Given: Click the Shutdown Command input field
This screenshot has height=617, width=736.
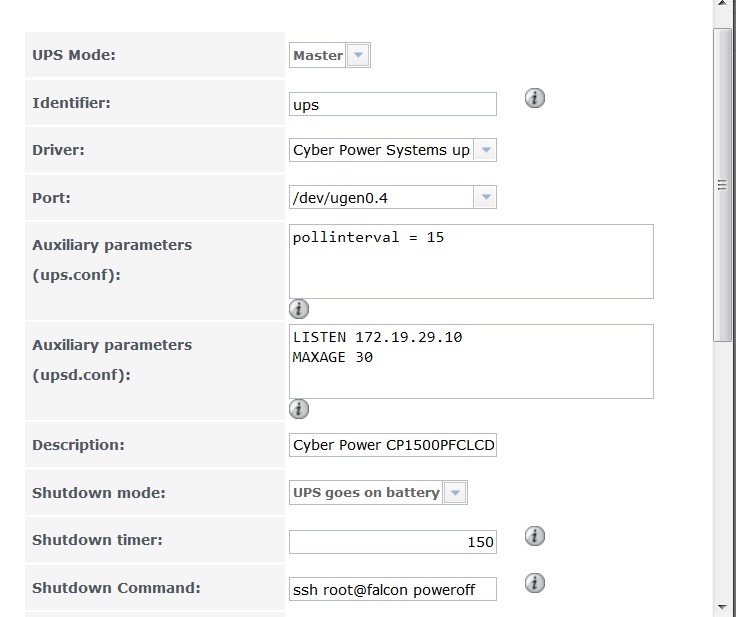Looking at the screenshot, I should [392, 589].
